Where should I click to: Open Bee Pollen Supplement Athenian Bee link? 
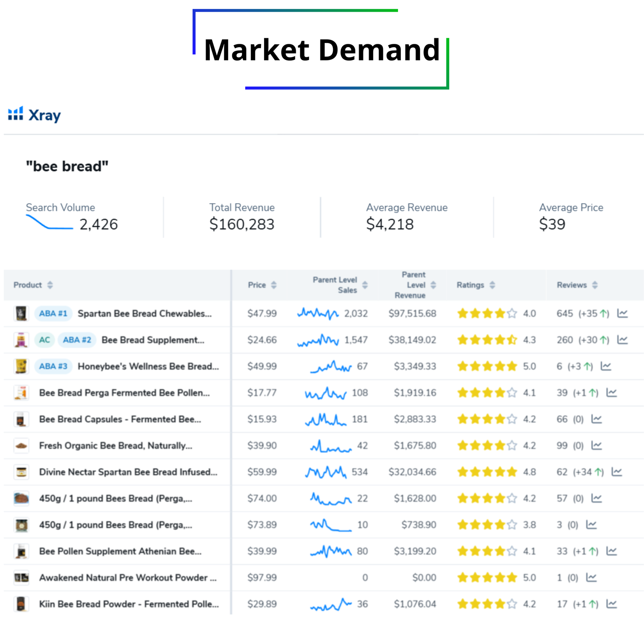point(120,551)
